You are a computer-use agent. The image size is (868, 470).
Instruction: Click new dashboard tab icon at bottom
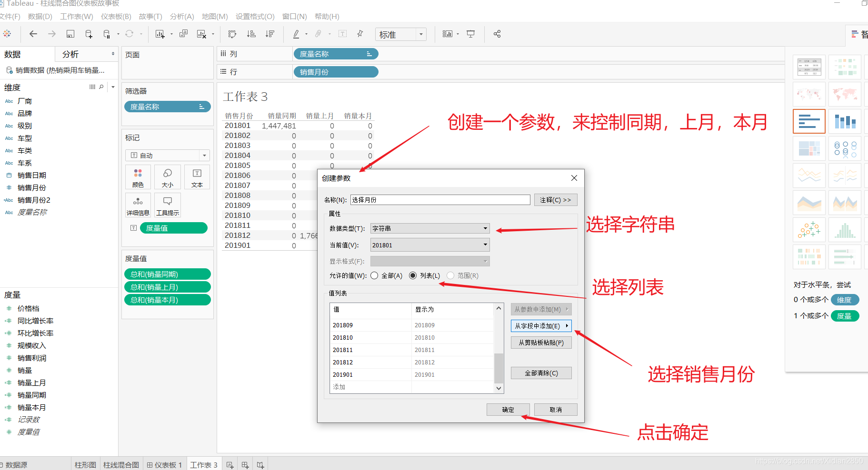[x=245, y=465]
